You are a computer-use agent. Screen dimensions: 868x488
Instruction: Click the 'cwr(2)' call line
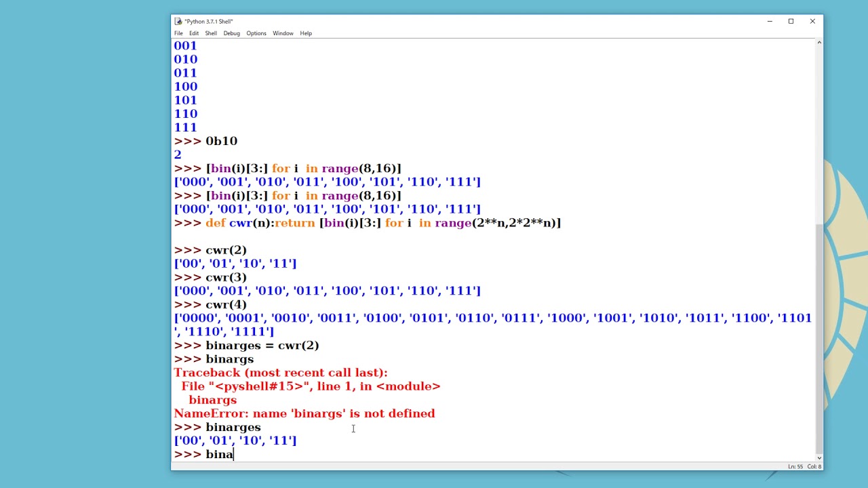(x=210, y=250)
